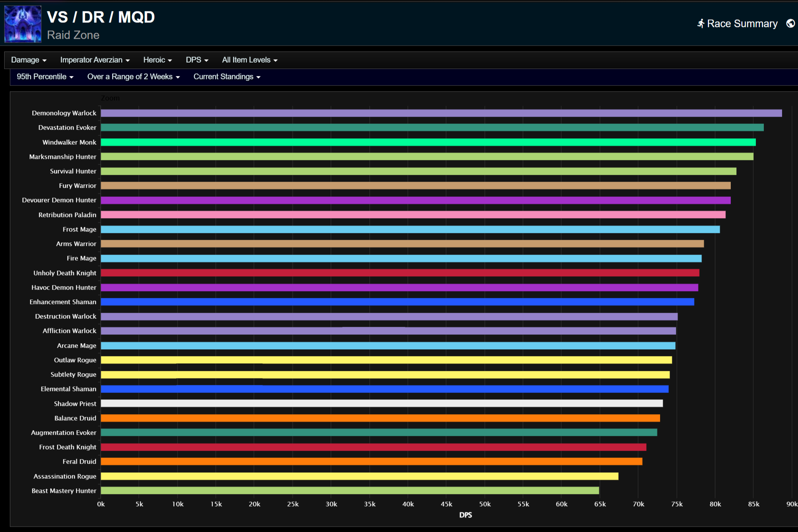Click the Frost Death Knight bar
The width and height of the screenshot is (798, 532).
click(373, 447)
